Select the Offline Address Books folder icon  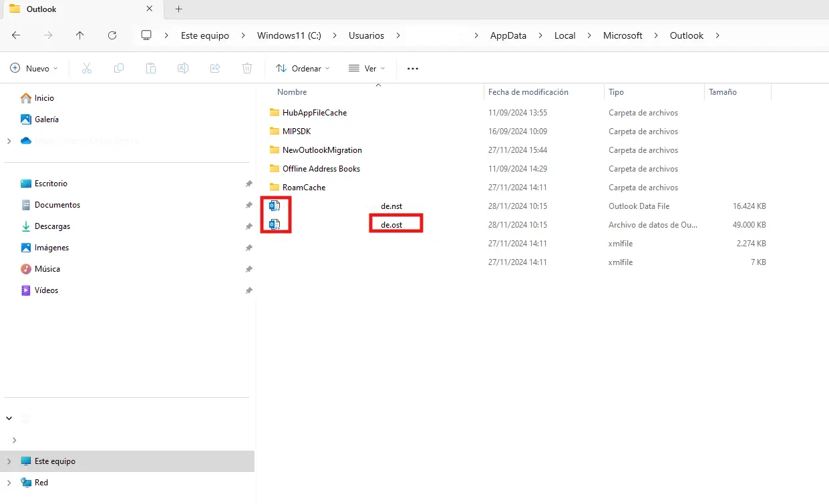(x=275, y=168)
